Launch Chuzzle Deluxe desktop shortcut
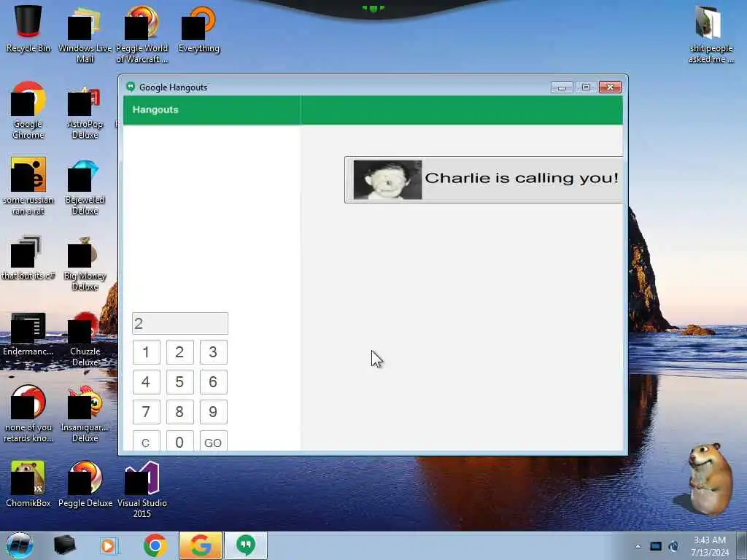 (85, 338)
